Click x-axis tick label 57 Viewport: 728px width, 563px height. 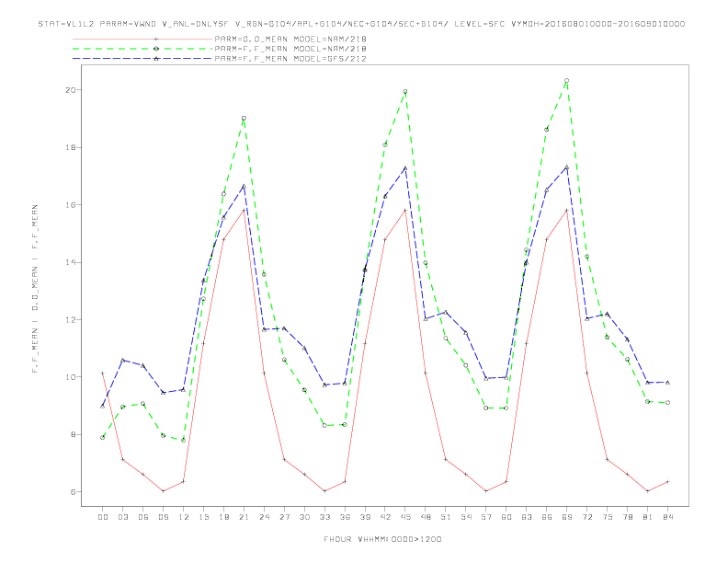pos(486,517)
